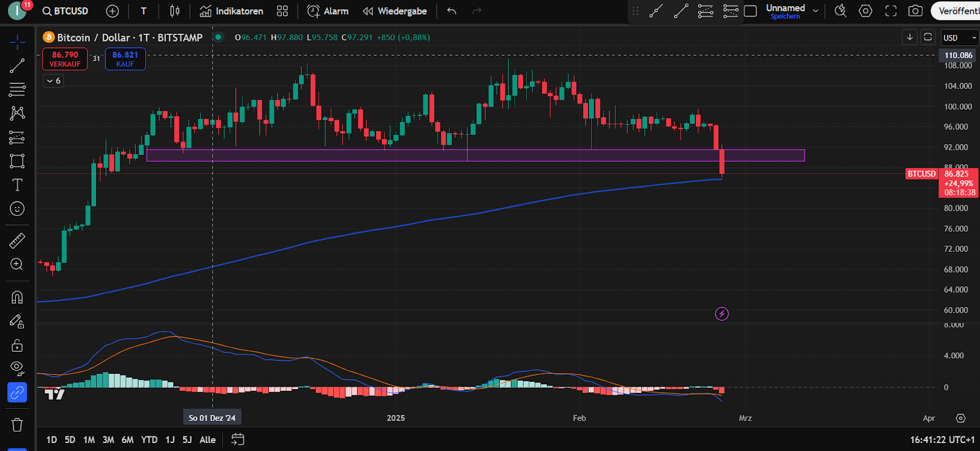Select the 5D time range
The image size is (980, 451).
point(70,439)
